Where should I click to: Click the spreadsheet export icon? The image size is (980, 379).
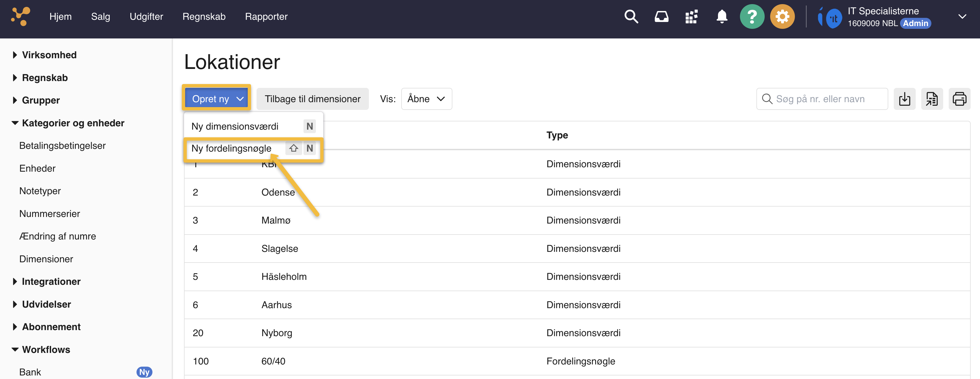point(932,99)
